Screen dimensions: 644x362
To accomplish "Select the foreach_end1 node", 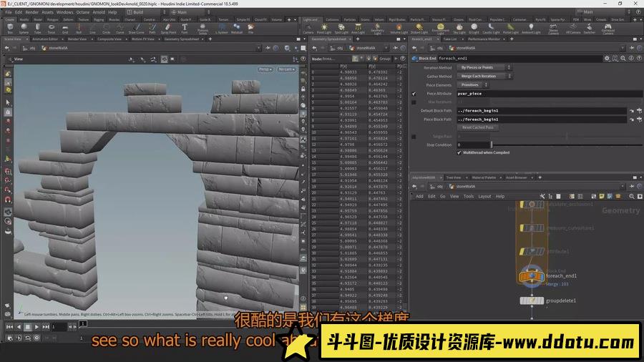I will [x=531, y=276].
